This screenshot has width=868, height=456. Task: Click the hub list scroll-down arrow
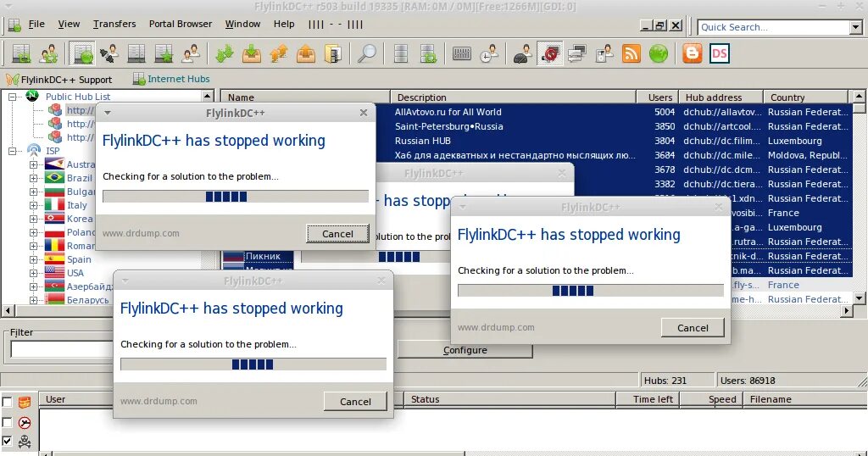860,298
